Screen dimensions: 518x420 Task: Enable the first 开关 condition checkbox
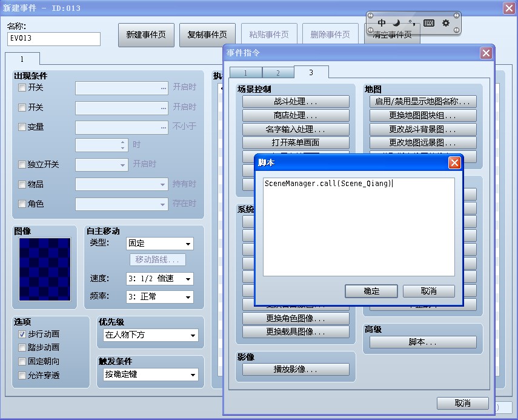22,87
